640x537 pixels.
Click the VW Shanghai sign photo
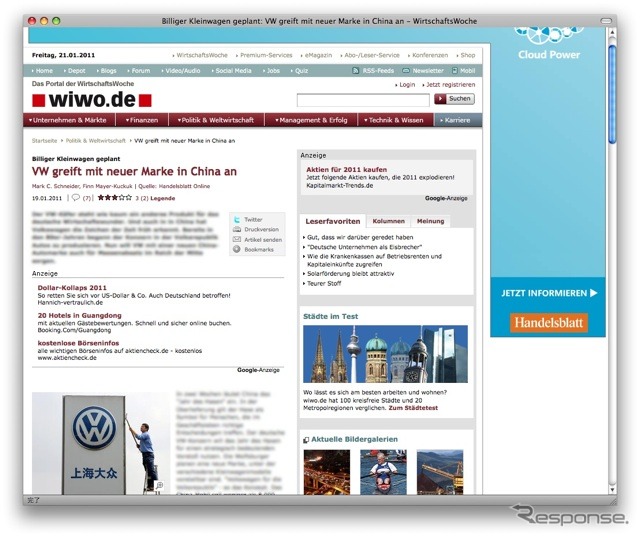click(x=100, y=444)
